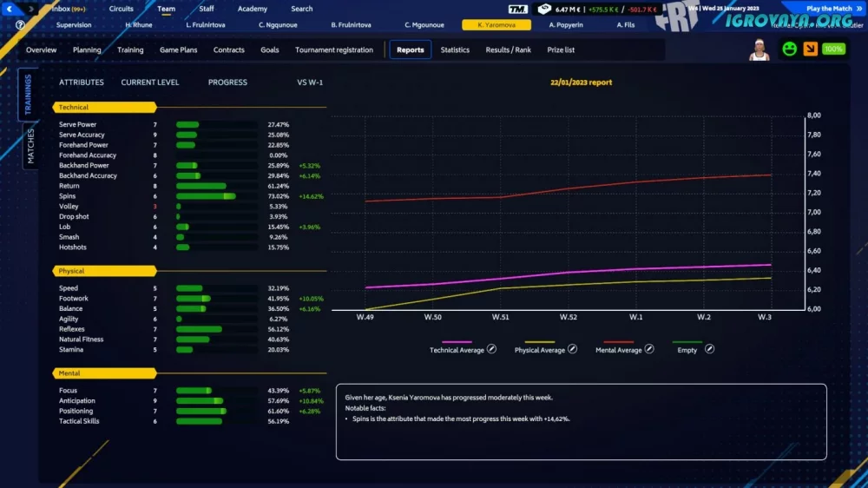Go to the Inbox menu
Screen dimensions: 868x488
point(67,9)
